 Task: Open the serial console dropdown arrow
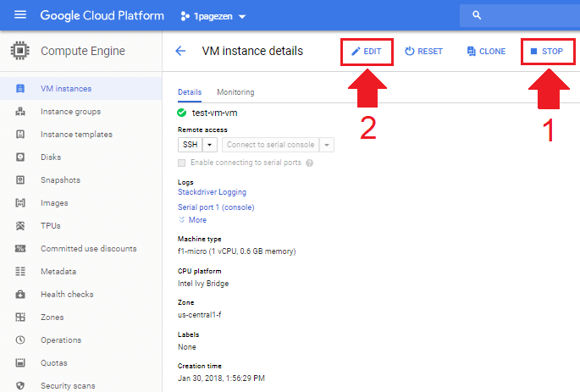327,145
